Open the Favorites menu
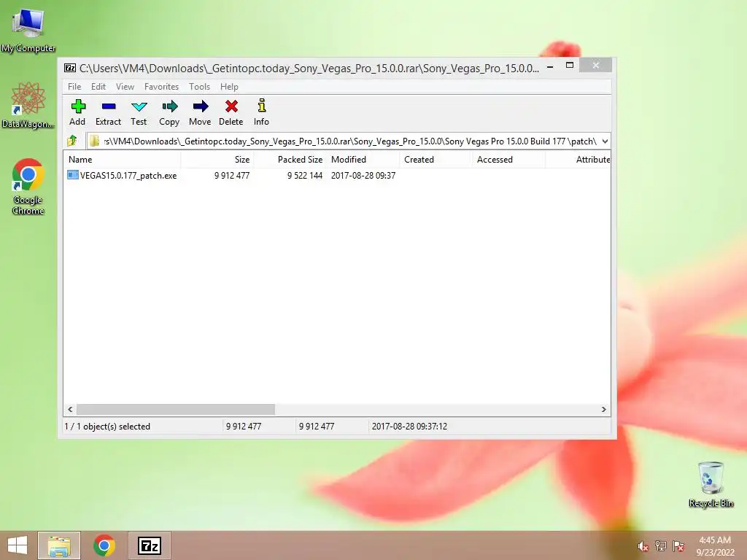The height and width of the screenshot is (560, 747). tap(161, 87)
